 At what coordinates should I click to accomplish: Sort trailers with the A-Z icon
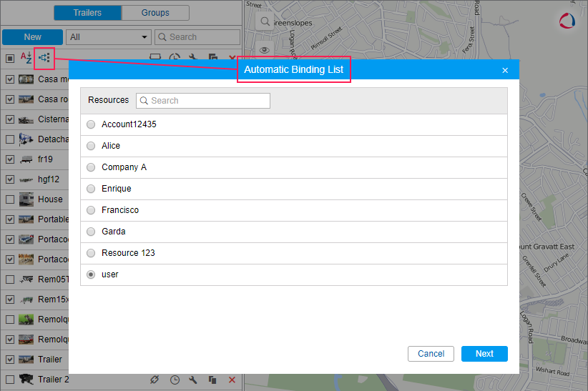[x=26, y=58]
